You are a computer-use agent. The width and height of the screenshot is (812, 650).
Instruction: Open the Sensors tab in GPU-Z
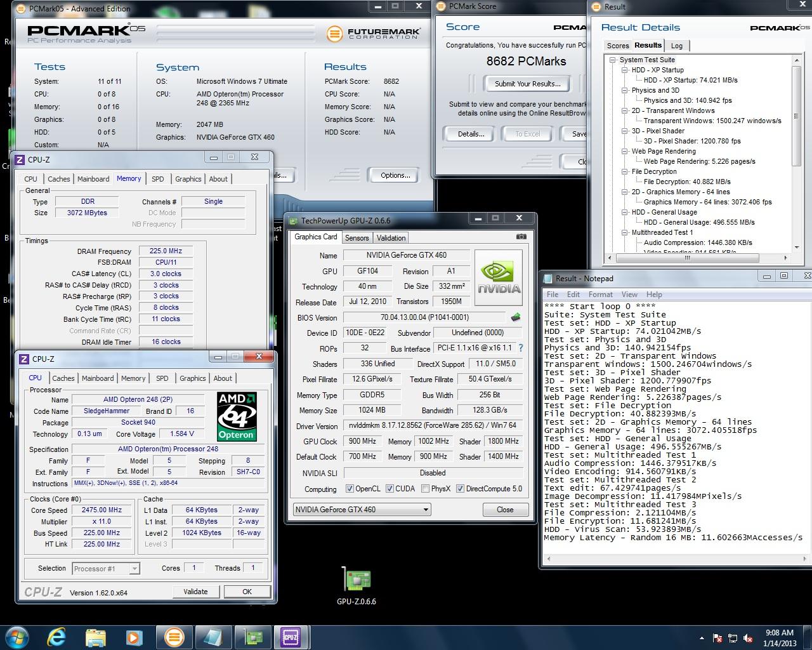pyautogui.click(x=357, y=238)
